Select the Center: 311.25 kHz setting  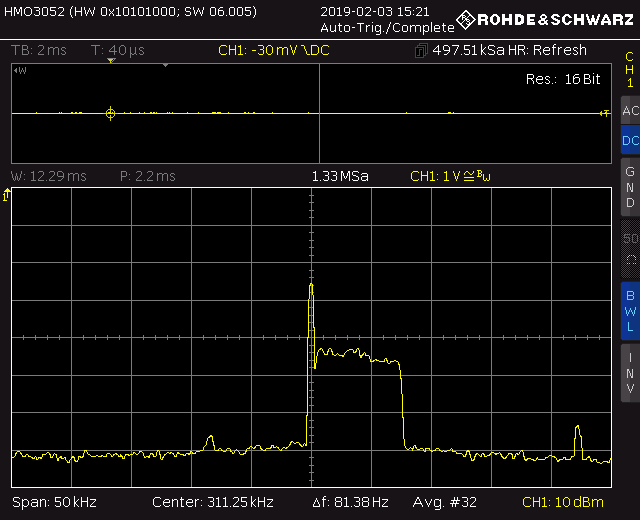(x=214, y=501)
